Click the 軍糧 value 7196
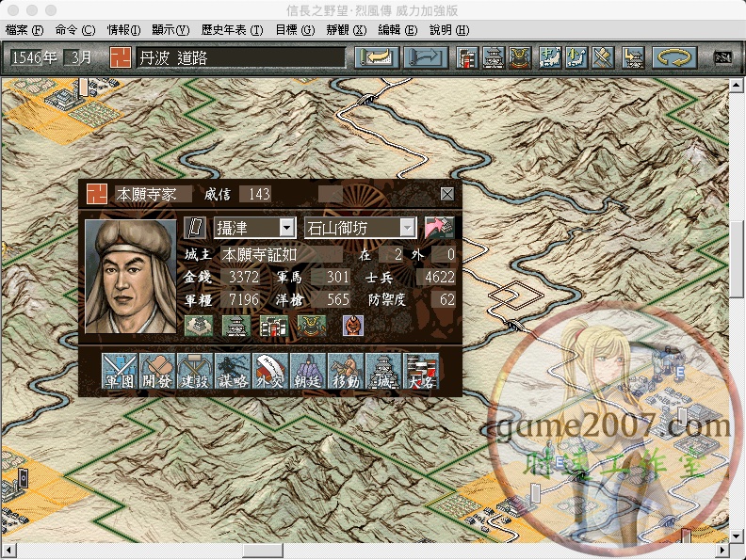The width and height of the screenshot is (746, 560). coord(241,299)
